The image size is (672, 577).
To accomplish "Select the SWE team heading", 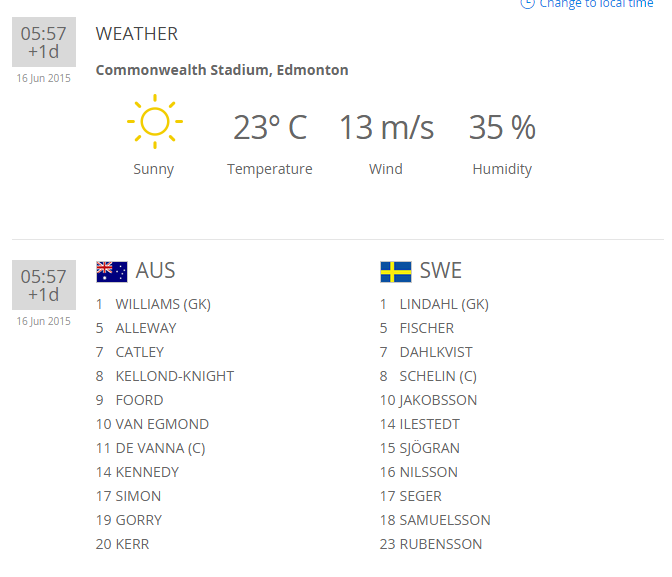I will [440, 271].
